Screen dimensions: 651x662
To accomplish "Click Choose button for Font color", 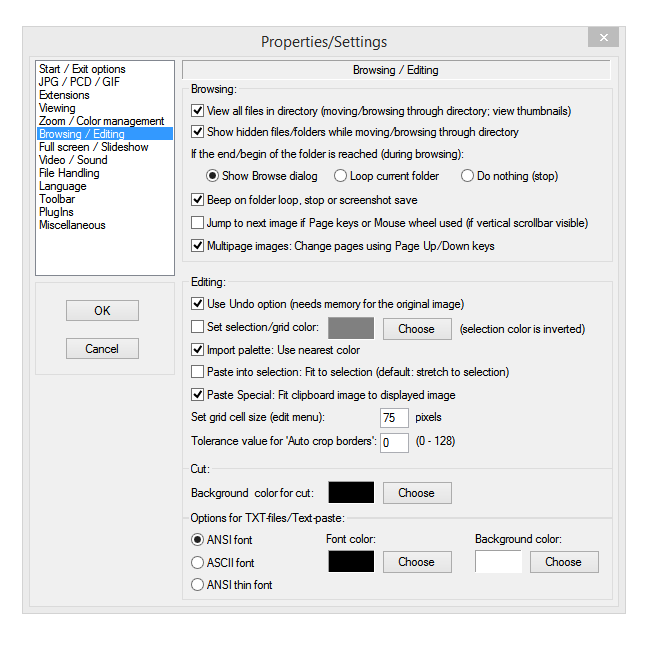I will point(417,562).
